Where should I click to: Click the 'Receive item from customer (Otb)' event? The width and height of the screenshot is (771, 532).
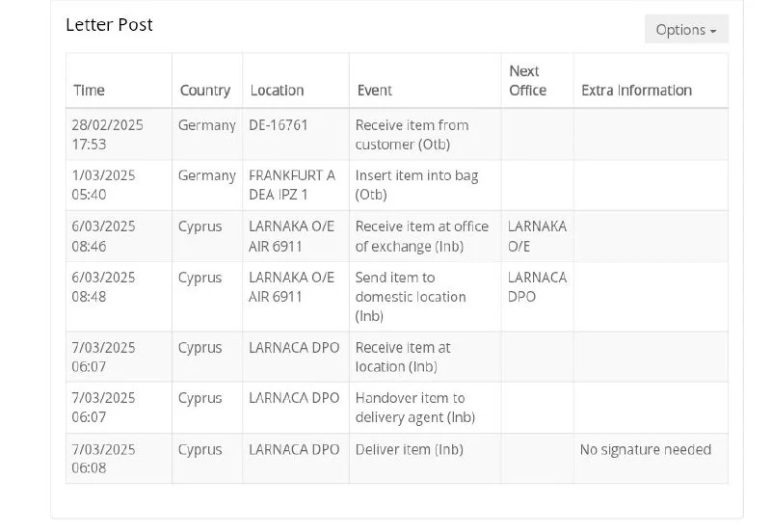pyautogui.click(x=412, y=135)
